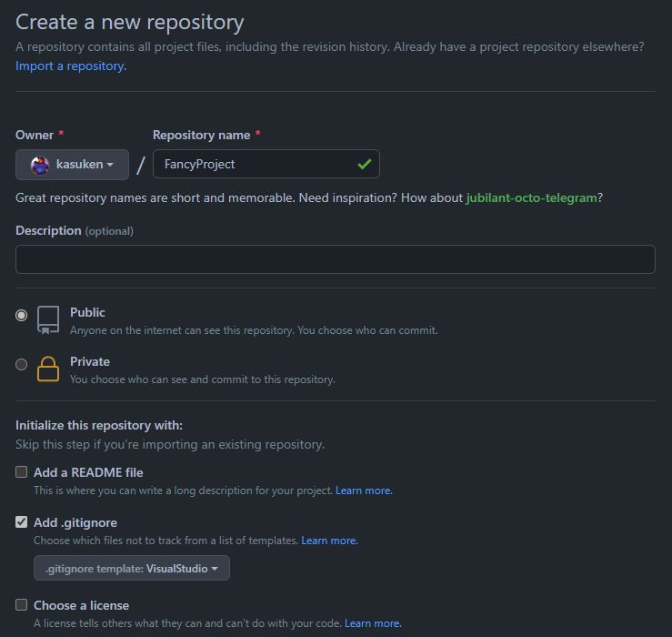Click the kasuken owner avatar icon
The width and height of the screenshot is (672, 637).
40,165
